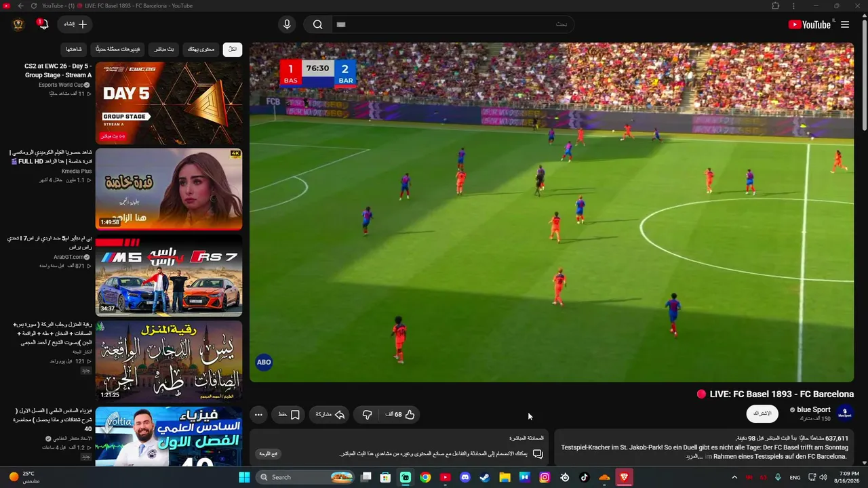Image resolution: width=868 pixels, height=488 pixels.
Task: Go back with the browser back arrow
Action: pyautogui.click(x=20, y=6)
